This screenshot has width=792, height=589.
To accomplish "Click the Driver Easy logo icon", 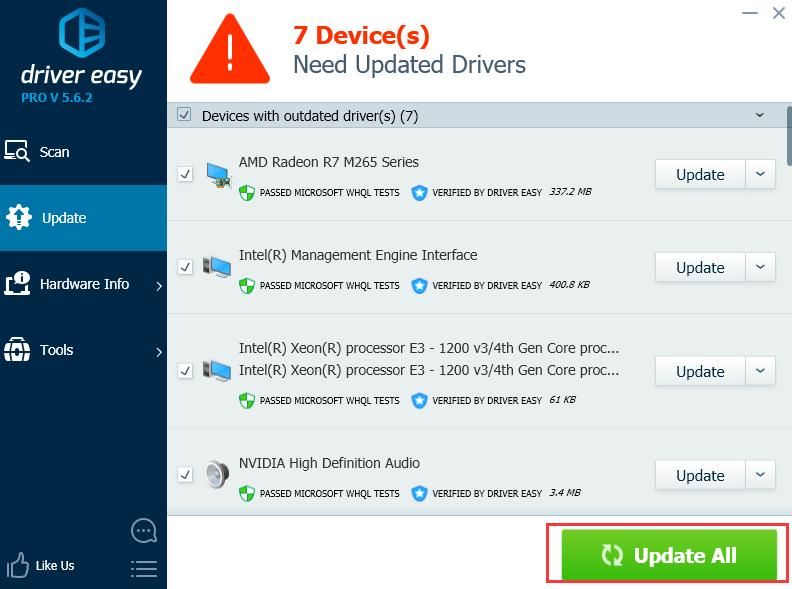I will point(82,33).
